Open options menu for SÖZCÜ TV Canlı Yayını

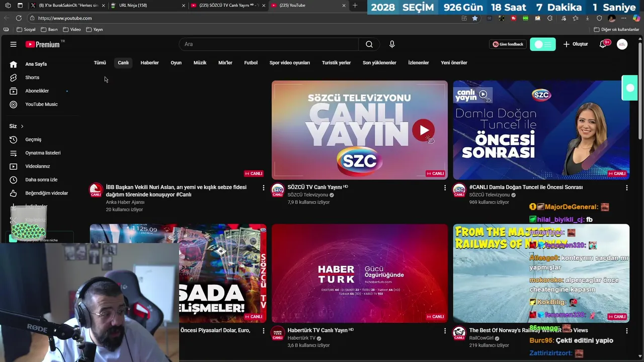(x=445, y=188)
